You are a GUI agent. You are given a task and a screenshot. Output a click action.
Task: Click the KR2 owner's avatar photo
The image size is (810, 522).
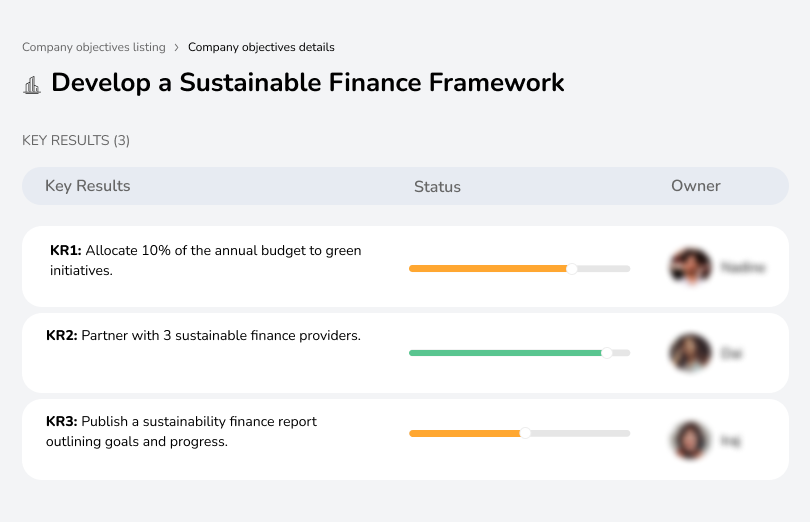690,353
